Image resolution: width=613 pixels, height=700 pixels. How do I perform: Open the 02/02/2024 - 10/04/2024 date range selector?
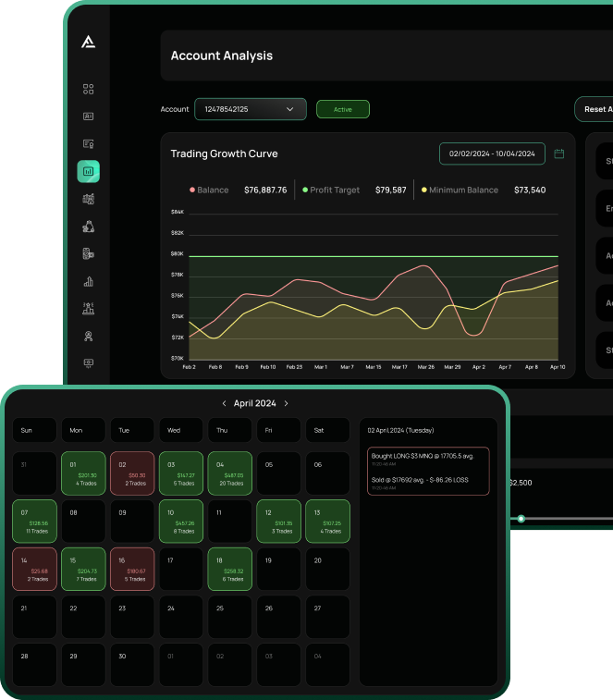coord(491,154)
